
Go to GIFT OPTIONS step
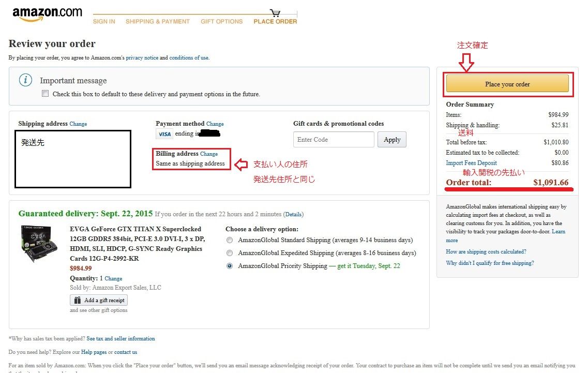point(222,21)
